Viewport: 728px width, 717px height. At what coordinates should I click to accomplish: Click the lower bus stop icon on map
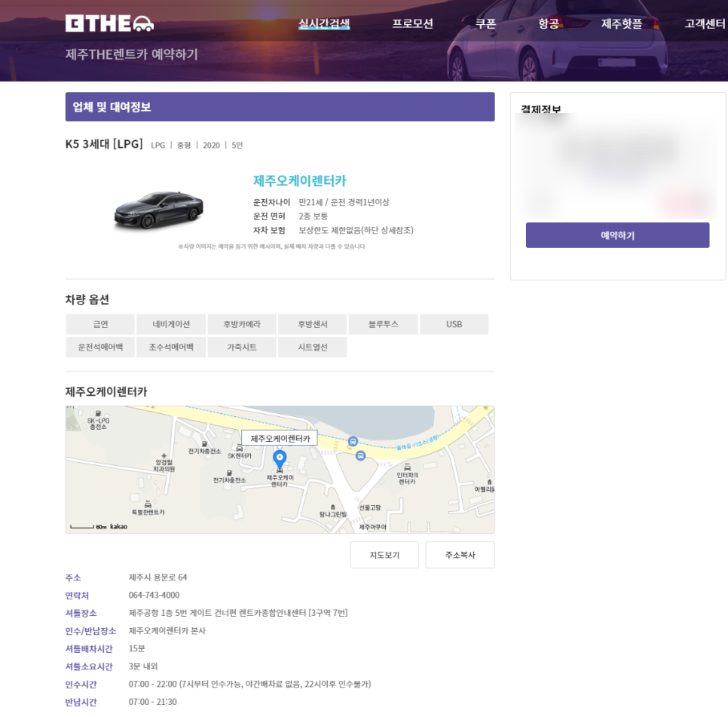click(x=360, y=456)
